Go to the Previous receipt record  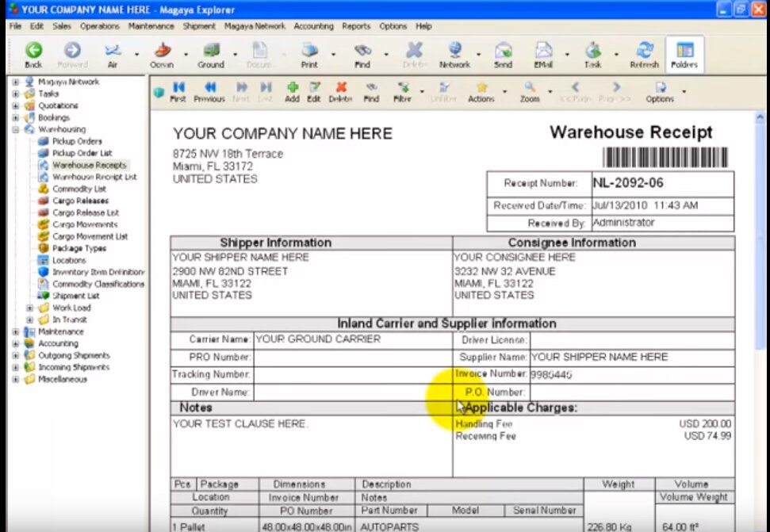click(209, 91)
